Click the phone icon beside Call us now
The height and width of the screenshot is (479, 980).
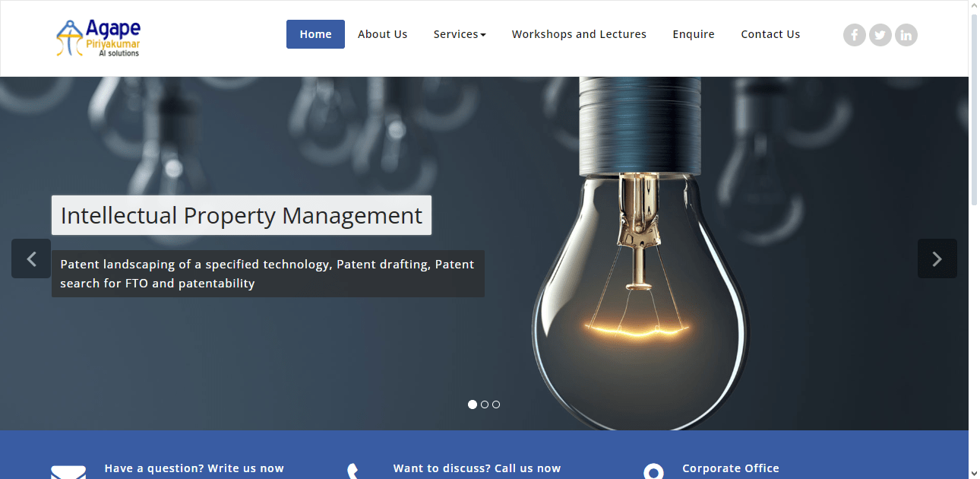pos(353,471)
